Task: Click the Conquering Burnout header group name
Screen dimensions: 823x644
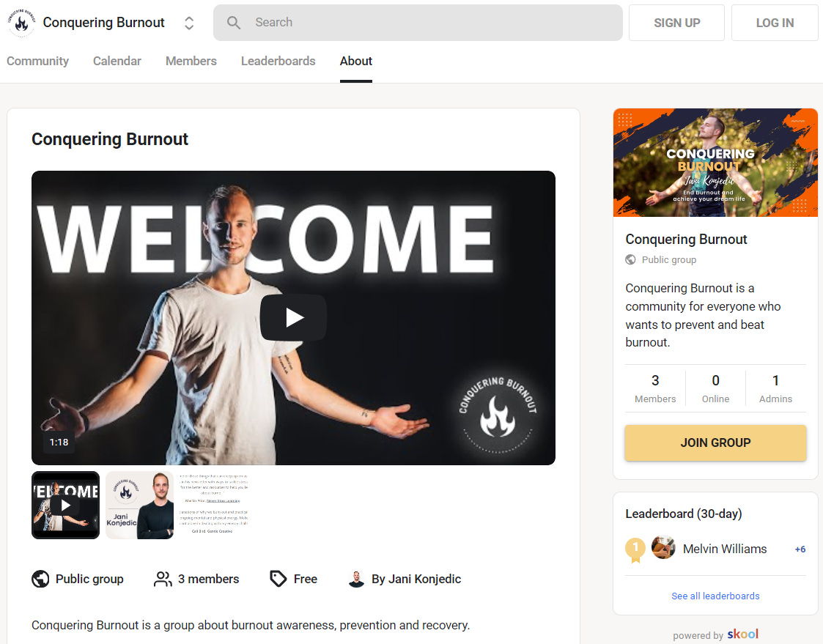Action: (103, 23)
